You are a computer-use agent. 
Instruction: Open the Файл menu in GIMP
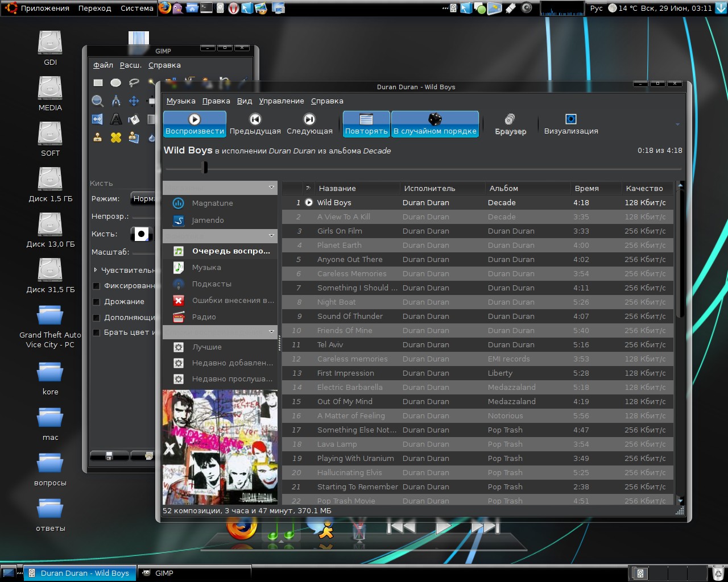103,65
